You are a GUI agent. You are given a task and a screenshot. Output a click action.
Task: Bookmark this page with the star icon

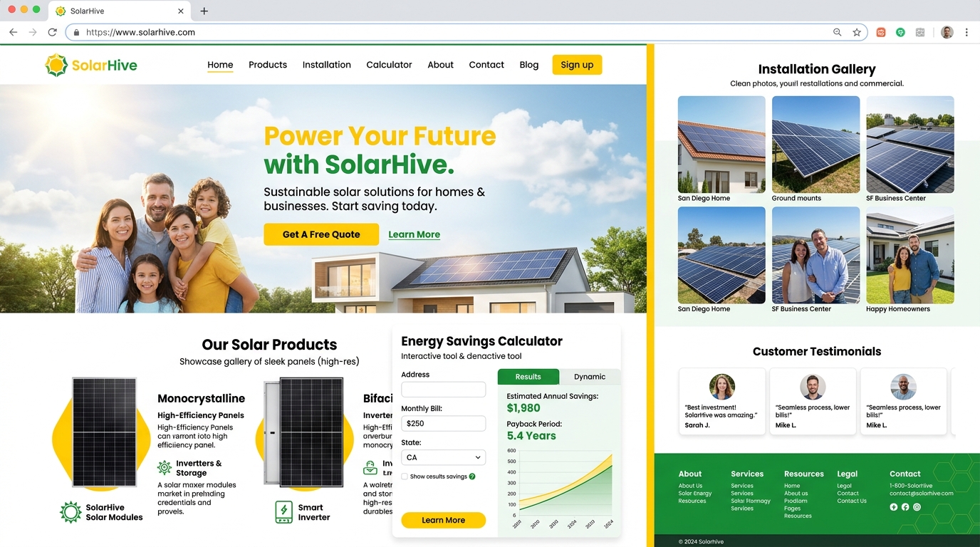click(857, 32)
